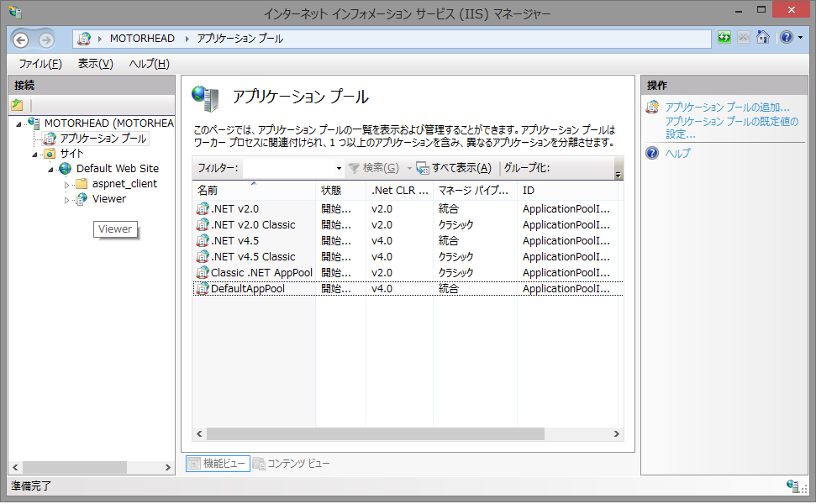
Task: Click the すべて表示(A) button
Action: [x=454, y=168]
